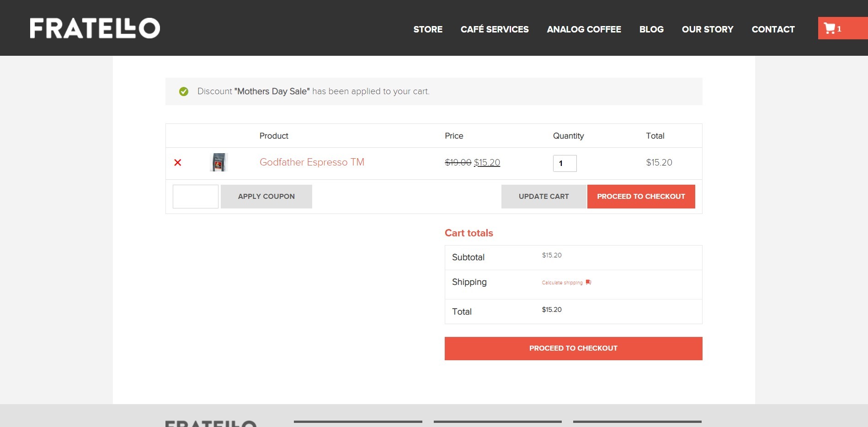Open the Blog menu item

click(x=651, y=29)
